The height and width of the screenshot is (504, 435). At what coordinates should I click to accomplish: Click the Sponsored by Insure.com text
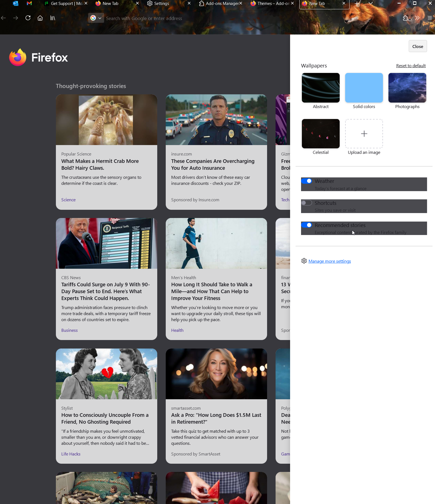point(195,200)
